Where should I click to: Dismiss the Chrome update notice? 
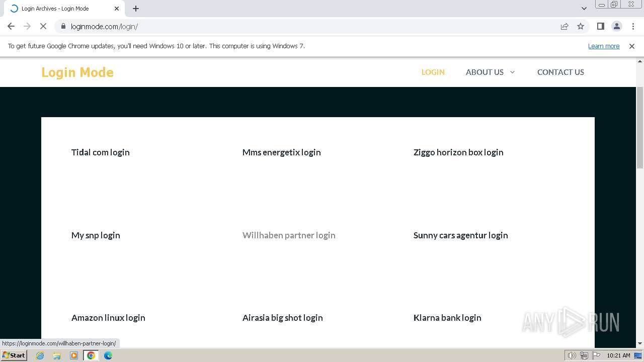coord(632,46)
